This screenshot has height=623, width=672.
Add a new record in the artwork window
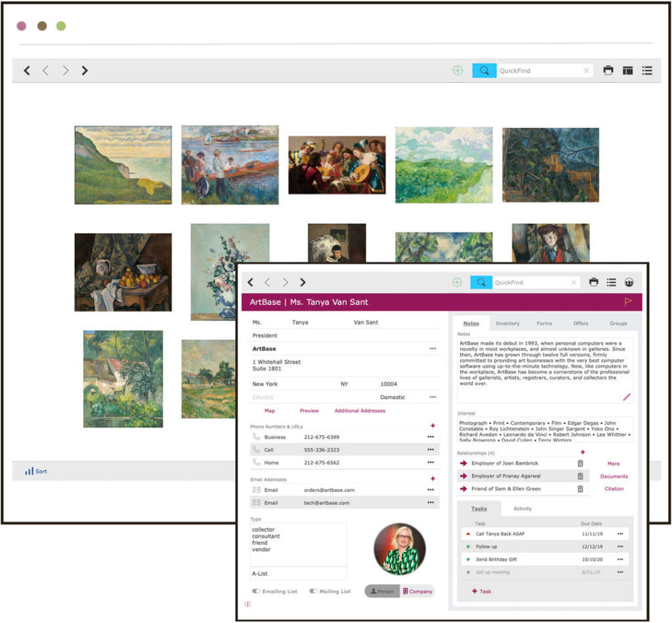point(457,70)
